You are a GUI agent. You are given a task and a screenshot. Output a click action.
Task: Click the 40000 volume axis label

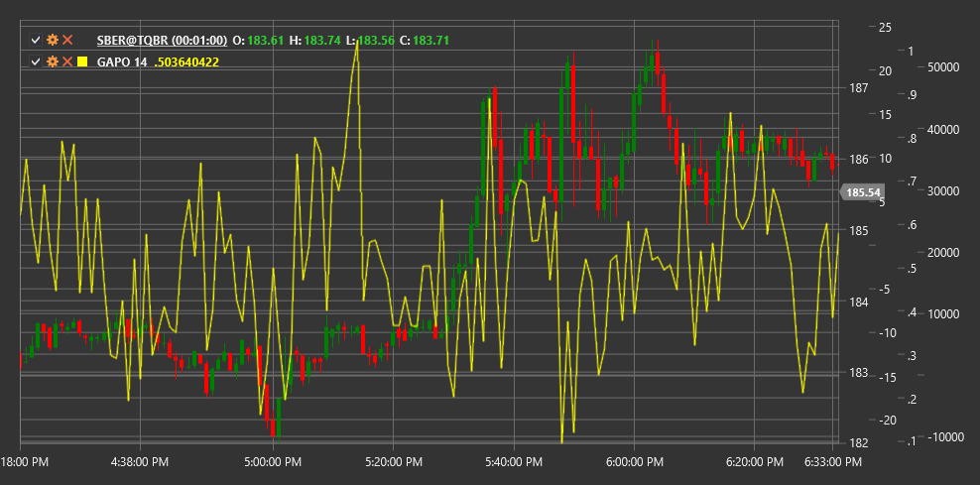pos(942,129)
